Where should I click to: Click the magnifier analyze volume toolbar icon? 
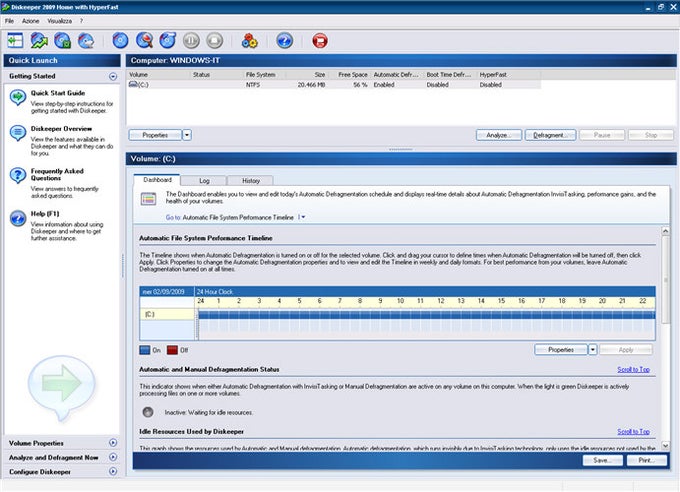click(146, 41)
